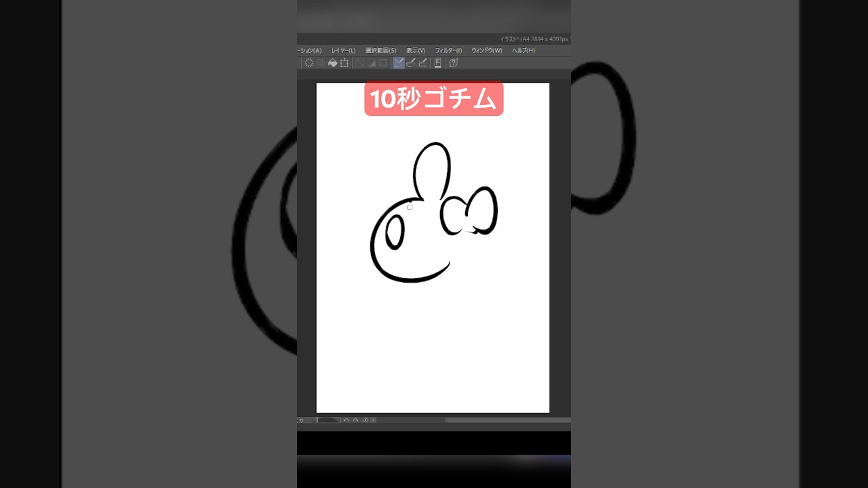
Task: Click the gear-shaped tool icon in command bar
Action: pyautogui.click(x=309, y=62)
